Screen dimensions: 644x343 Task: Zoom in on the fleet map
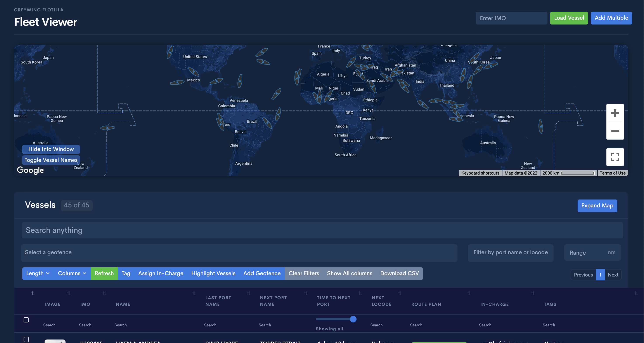tap(615, 113)
